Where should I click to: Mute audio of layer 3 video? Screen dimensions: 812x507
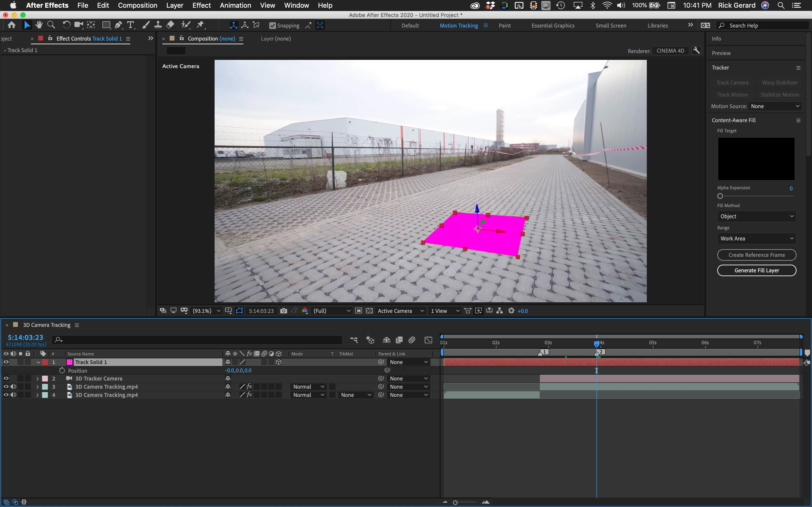14,387
